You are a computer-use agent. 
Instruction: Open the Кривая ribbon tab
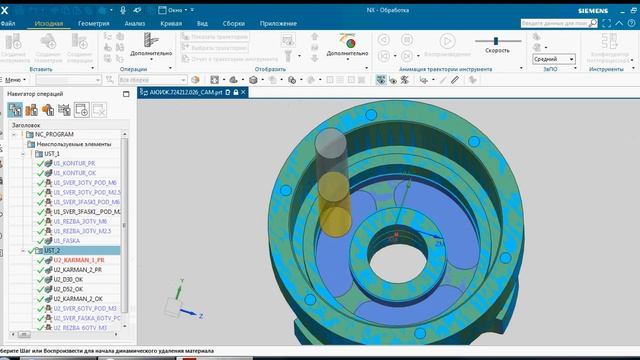click(x=171, y=24)
